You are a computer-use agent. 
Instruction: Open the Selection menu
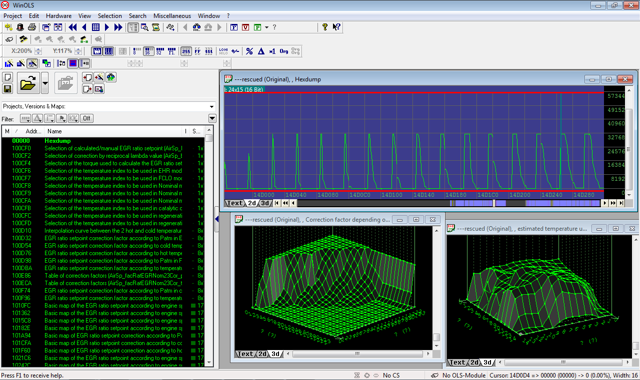click(x=110, y=16)
